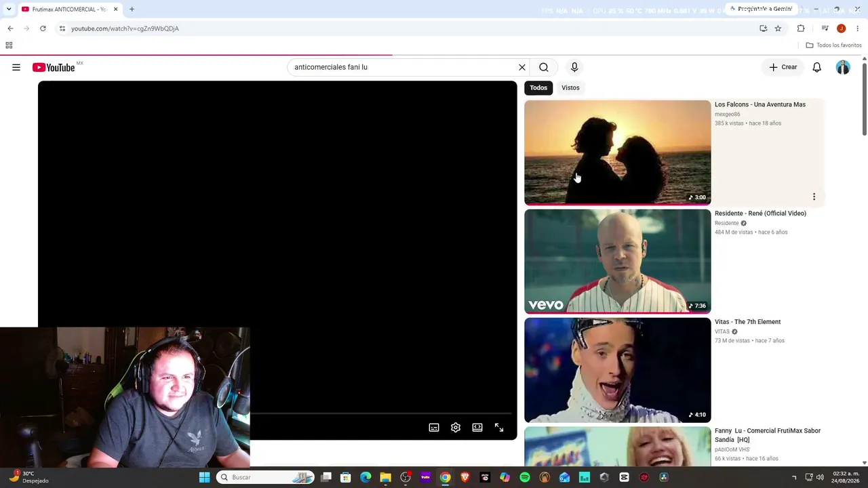Go back with the browser back arrow
The width and height of the screenshot is (868, 488).
coord(10,28)
